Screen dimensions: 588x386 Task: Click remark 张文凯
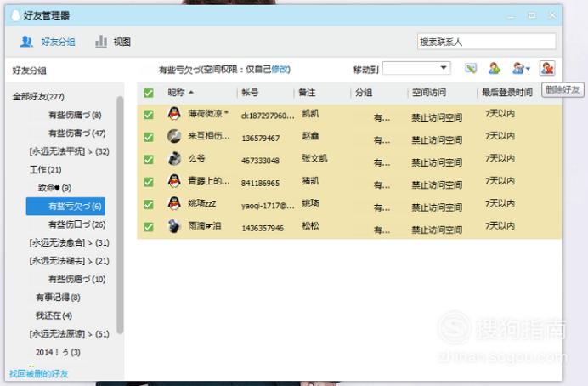click(314, 158)
